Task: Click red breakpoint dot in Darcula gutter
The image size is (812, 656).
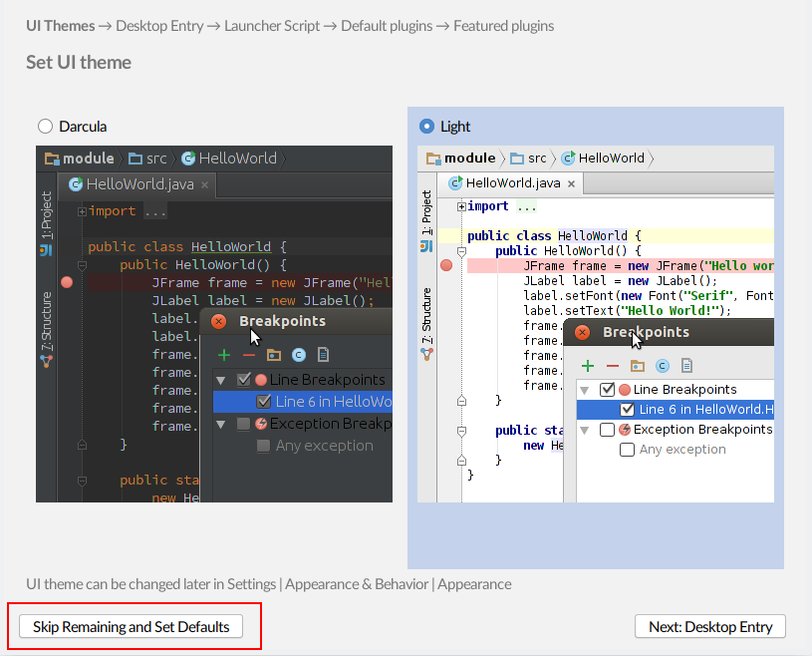Action: click(67, 282)
